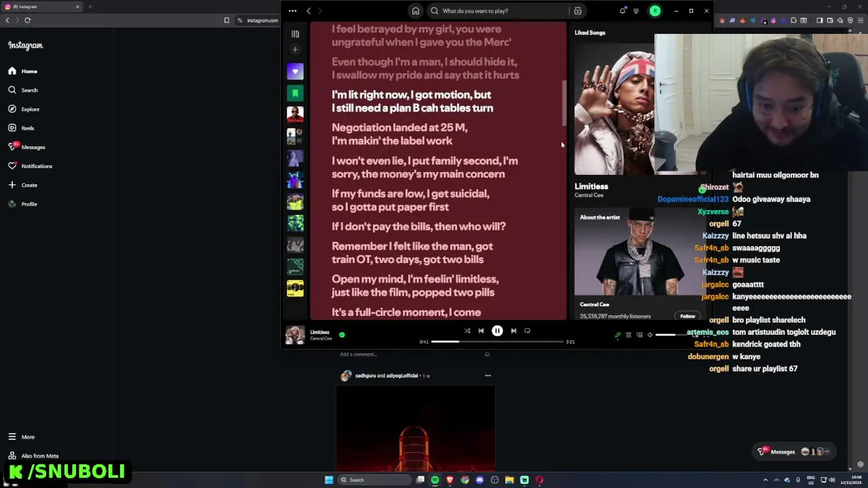
Task: Open Spotify friend activity icon
Action: tap(636, 11)
